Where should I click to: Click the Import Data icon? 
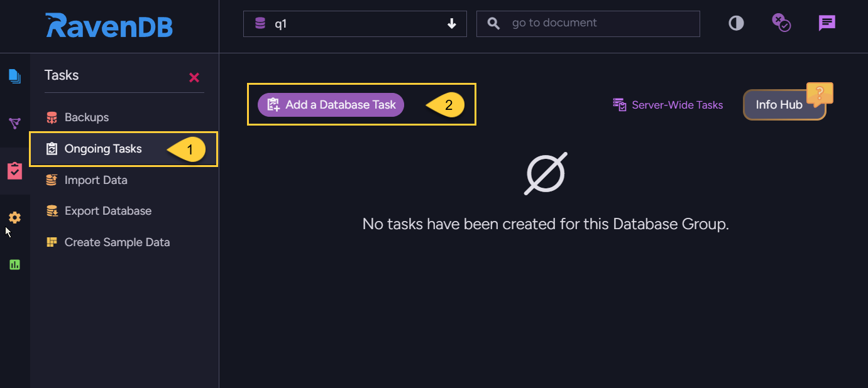click(52, 180)
